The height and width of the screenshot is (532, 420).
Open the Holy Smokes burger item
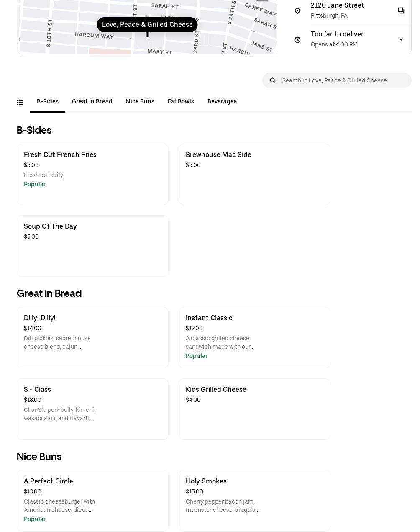(x=254, y=501)
